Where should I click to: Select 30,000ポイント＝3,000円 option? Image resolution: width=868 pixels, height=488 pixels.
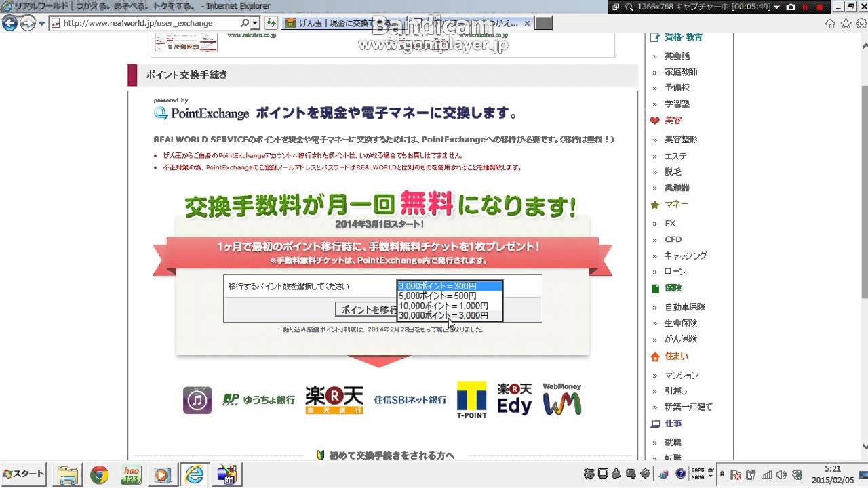point(450,315)
